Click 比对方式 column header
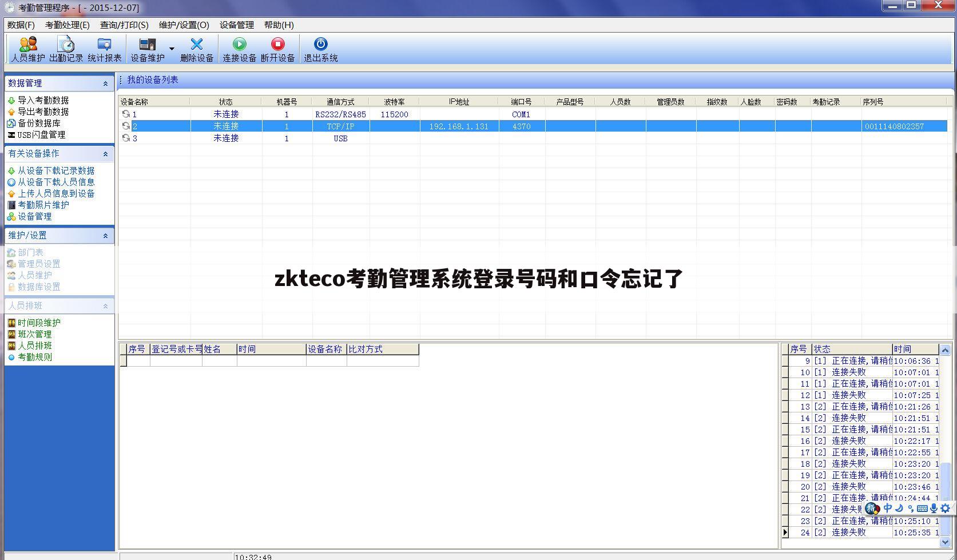This screenshot has width=957, height=560. pos(383,349)
